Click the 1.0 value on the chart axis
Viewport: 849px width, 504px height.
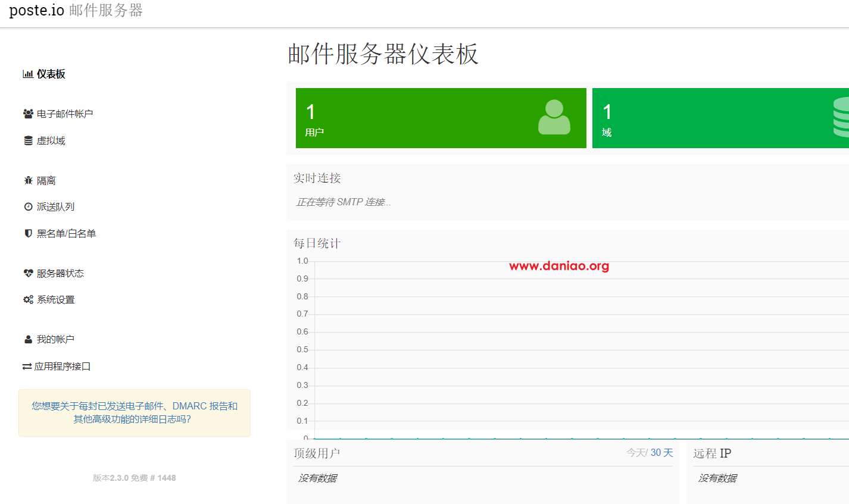302,261
